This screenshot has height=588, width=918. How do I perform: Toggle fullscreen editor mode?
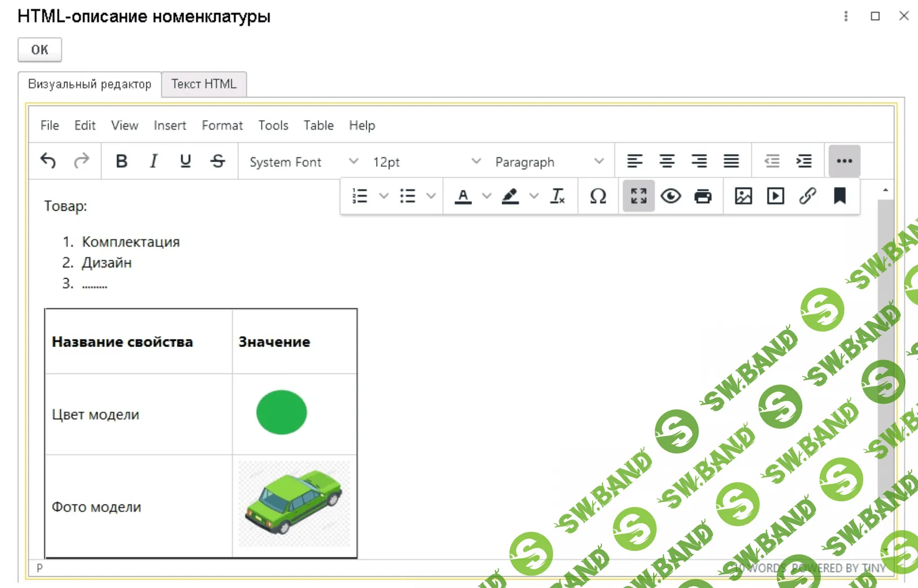pyautogui.click(x=639, y=196)
